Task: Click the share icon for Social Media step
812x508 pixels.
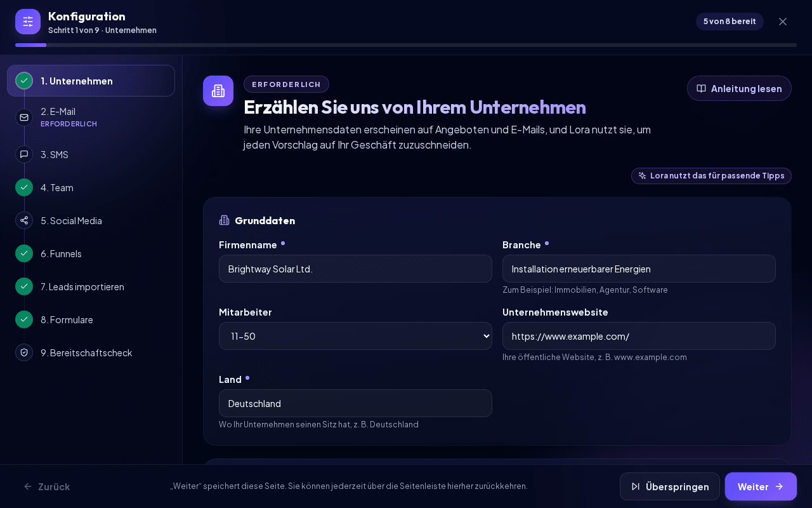Action: (24, 220)
